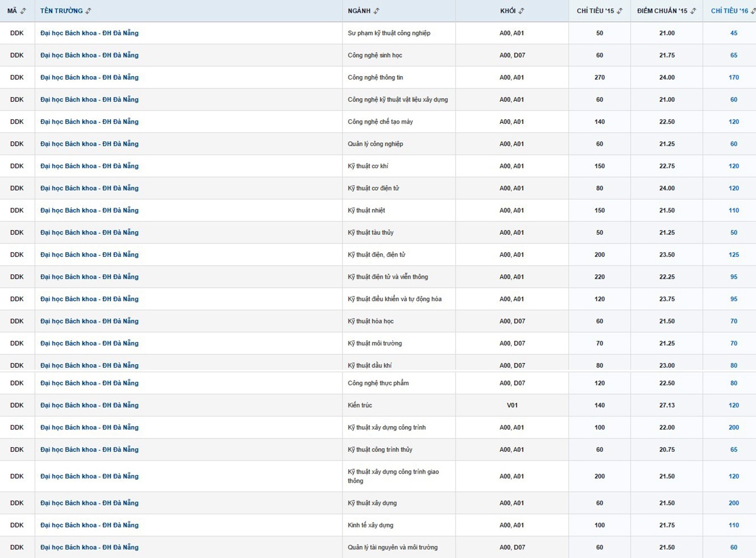
Task: Click 2016 quota 45 for Sư phạm kỹ thuật
Action: 733,33
